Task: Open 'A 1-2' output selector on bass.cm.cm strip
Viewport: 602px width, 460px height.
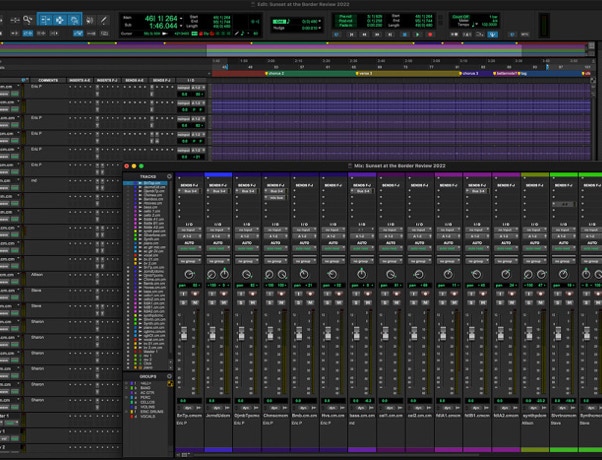Action: [362, 236]
